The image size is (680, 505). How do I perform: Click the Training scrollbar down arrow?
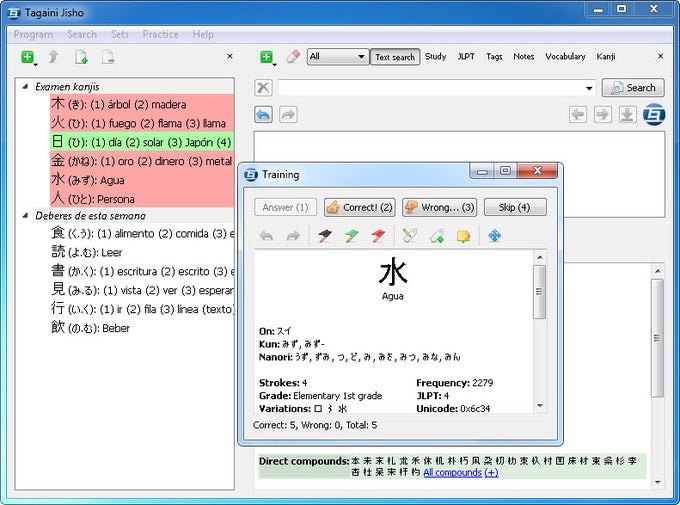(540, 406)
